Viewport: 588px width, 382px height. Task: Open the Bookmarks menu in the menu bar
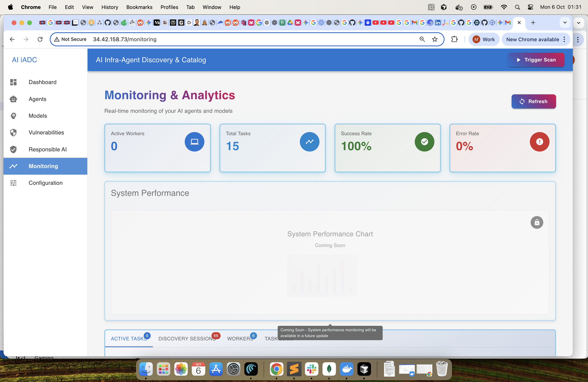click(139, 7)
